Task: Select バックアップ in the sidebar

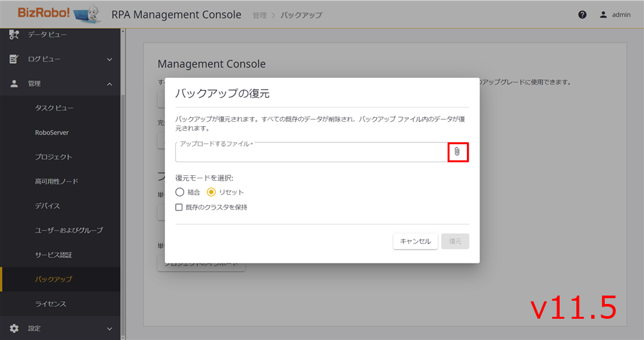Action: point(61,279)
